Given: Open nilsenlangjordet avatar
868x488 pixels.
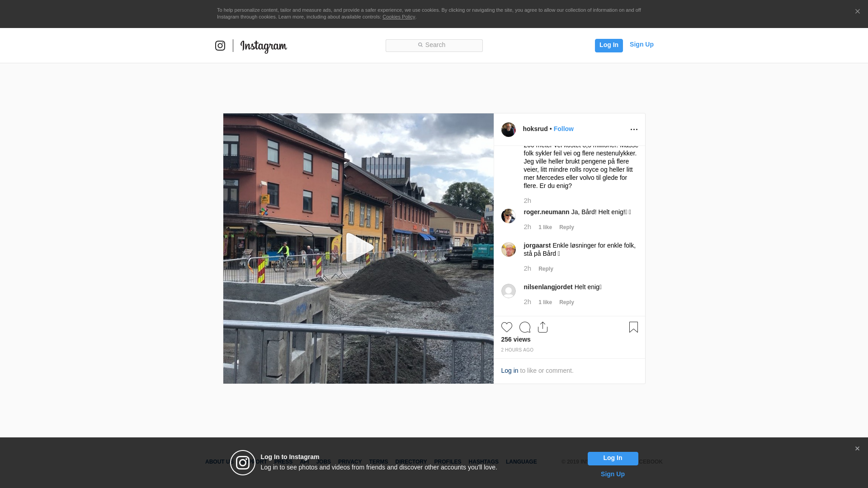Looking at the screenshot, I should click(x=509, y=291).
